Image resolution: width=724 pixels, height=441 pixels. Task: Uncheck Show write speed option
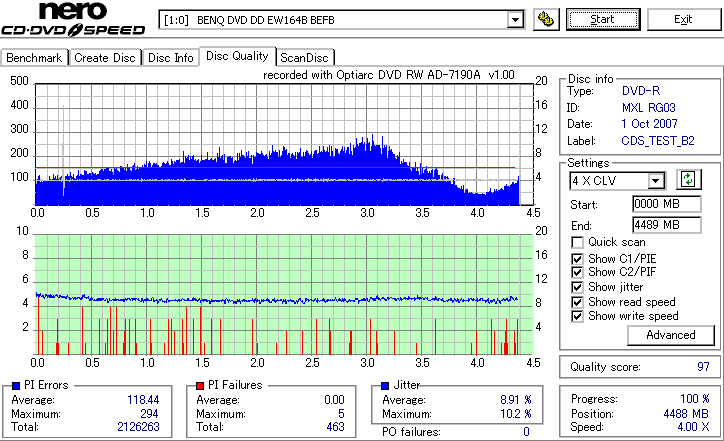pos(577,316)
